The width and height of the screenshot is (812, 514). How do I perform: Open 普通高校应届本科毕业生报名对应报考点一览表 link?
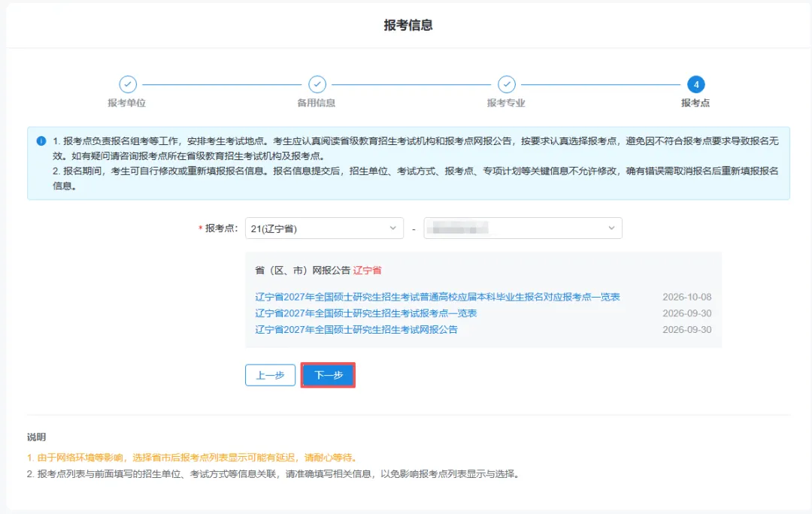pyautogui.click(x=437, y=297)
